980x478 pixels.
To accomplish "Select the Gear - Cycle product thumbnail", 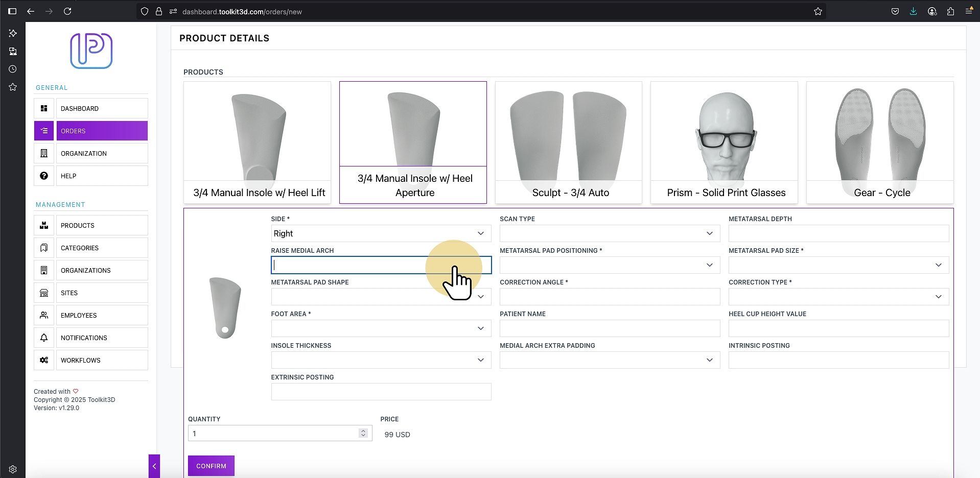I will (880, 142).
